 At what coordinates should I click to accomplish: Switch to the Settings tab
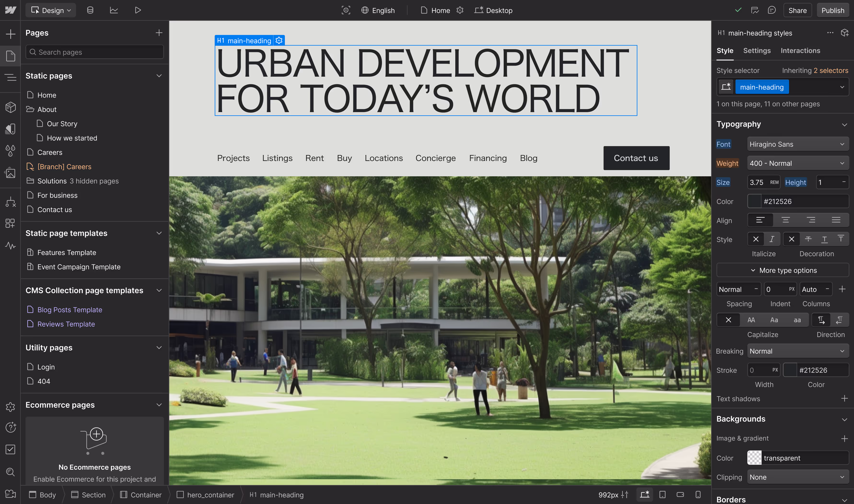[756, 51]
